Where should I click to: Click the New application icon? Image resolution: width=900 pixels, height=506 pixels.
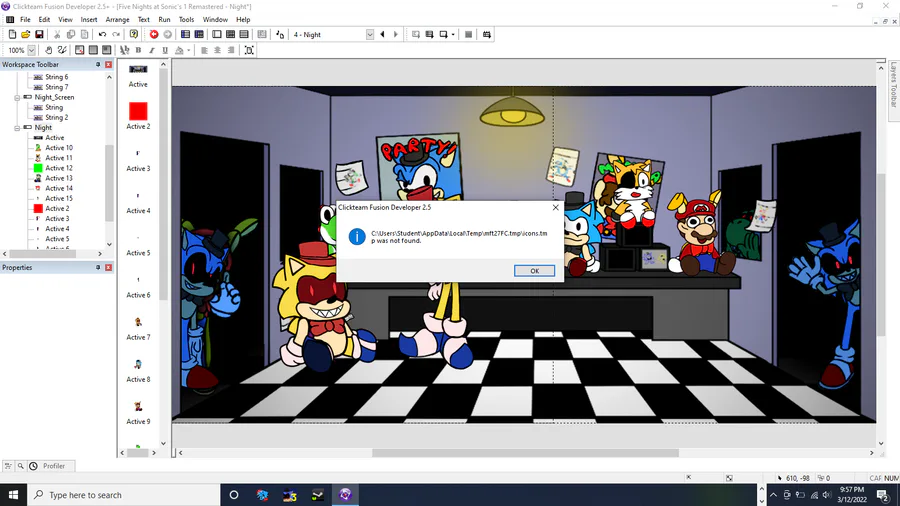(x=12, y=34)
